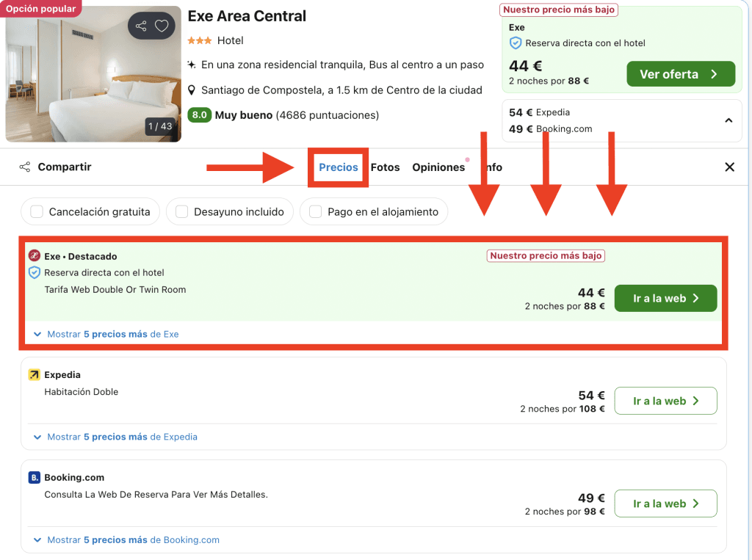Switch to the Fotos tab
The image size is (752, 560).
click(385, 167)
